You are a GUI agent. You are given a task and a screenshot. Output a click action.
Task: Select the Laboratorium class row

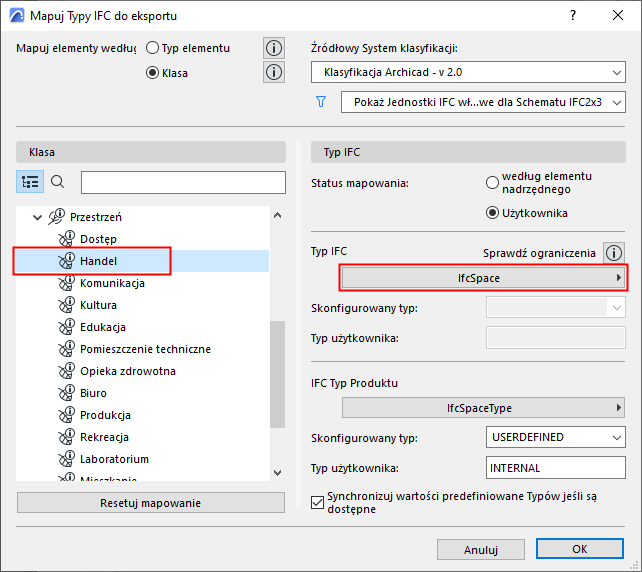(x=142, y=459)
